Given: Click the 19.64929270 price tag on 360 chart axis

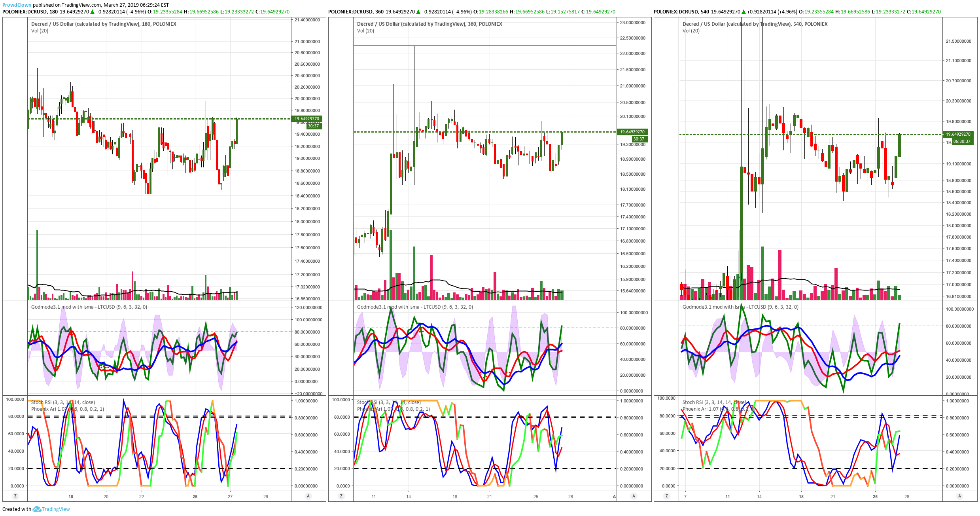Looking at the screenshot, I should click(x=632, y=132).
